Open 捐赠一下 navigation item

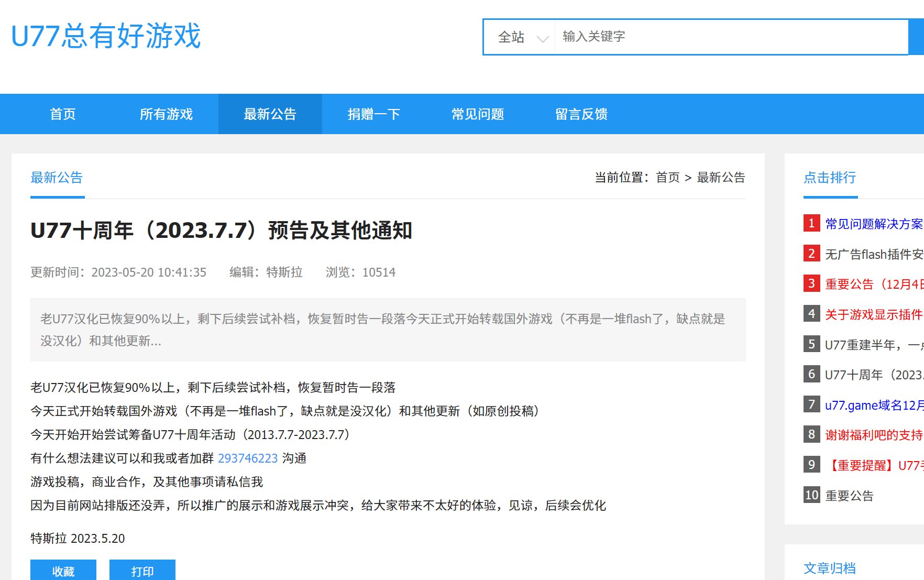click(x=374, y=114)
